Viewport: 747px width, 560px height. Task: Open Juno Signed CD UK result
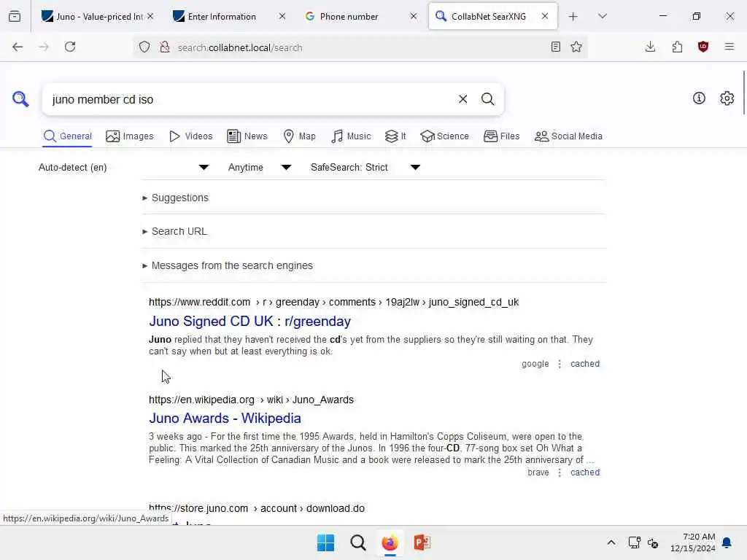pyautogui.click(x=249, y=322)
